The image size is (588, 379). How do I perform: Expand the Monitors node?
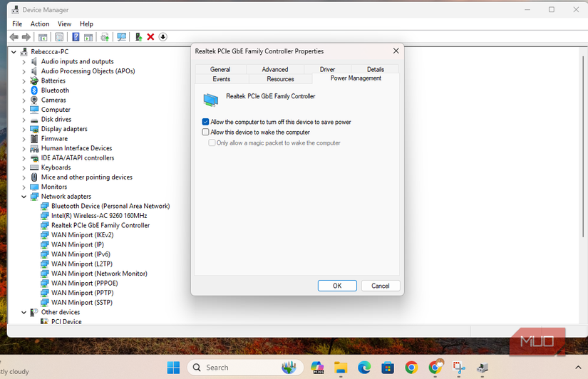click(24, 187)
